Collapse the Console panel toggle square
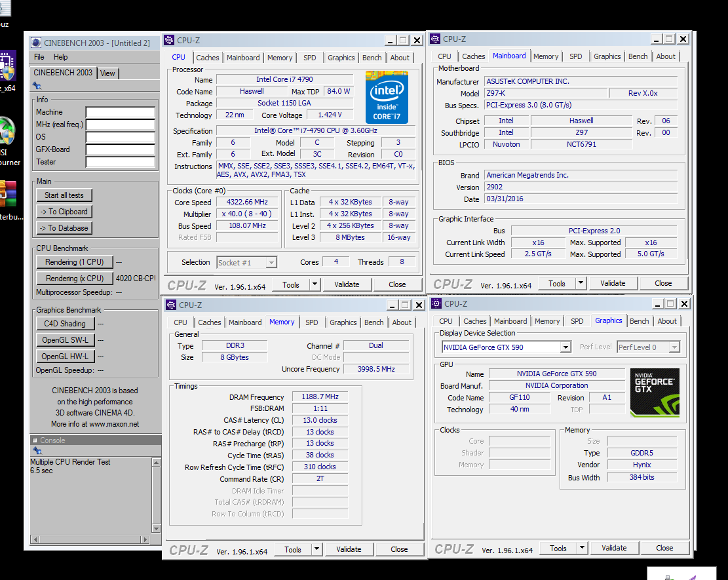Screen dimensions: 728x580 [x=34, y=440]
